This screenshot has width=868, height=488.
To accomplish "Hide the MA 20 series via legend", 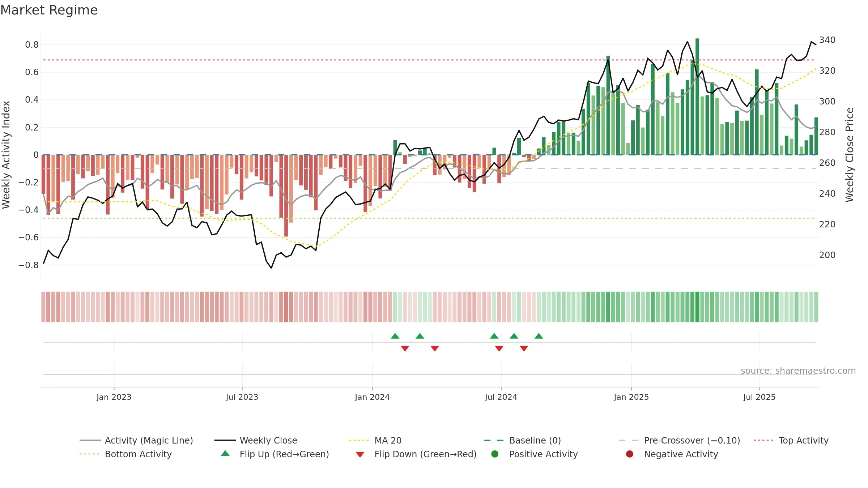I will pyautogui.click(x=375, y=440).
